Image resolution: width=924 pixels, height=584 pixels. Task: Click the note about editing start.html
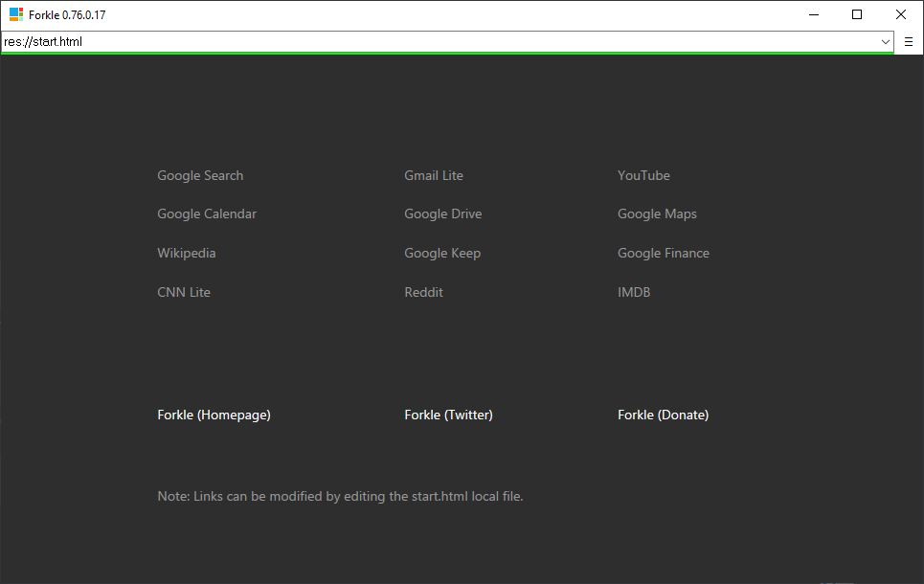340,496
